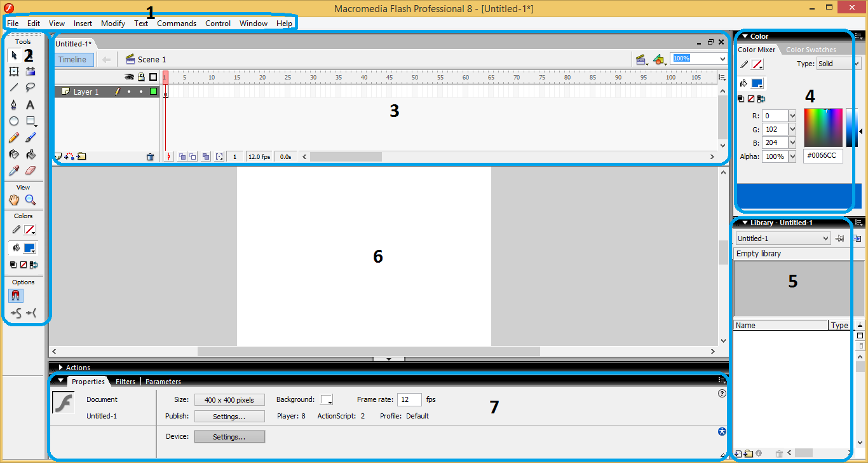Open the stage zoom 100% dropdown

[x=722, y=59]
